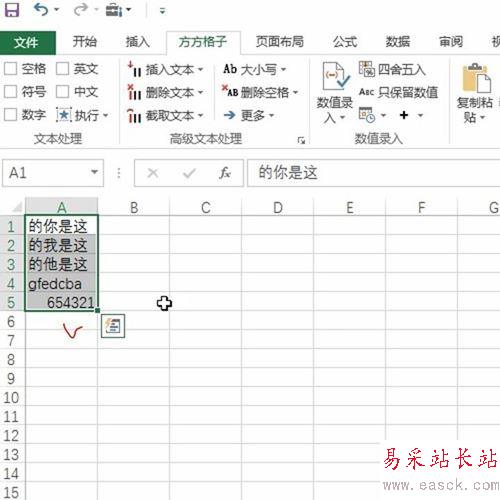Switch to the 审阅 tab

[x=451, y=42]
